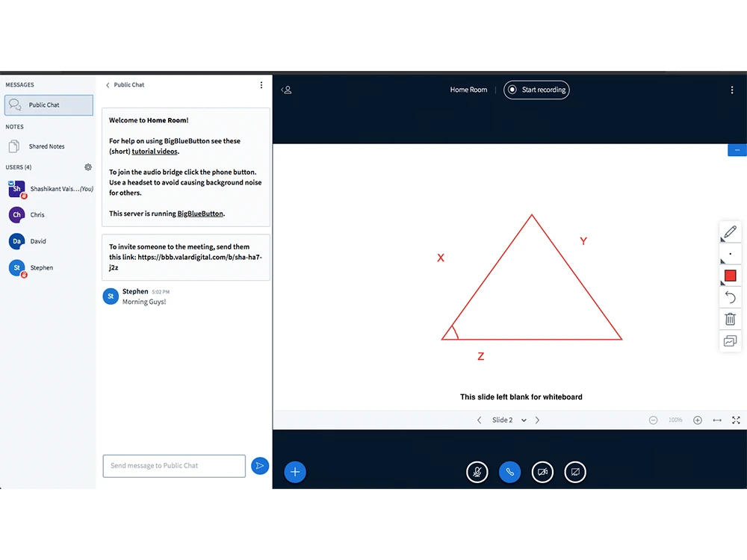The image size is (747, 560).
Task: Start screen sharing
Action: point(575,472)
